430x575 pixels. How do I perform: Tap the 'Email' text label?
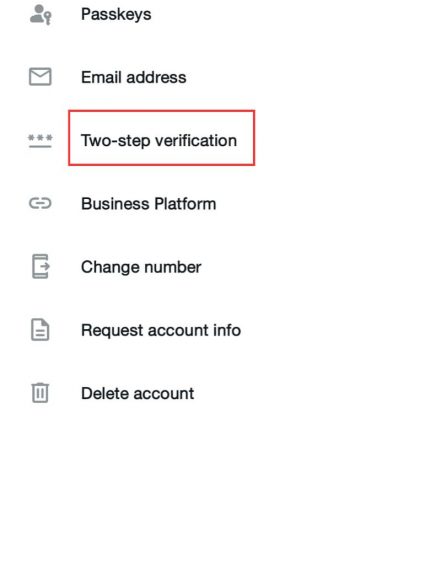(101, 77)
